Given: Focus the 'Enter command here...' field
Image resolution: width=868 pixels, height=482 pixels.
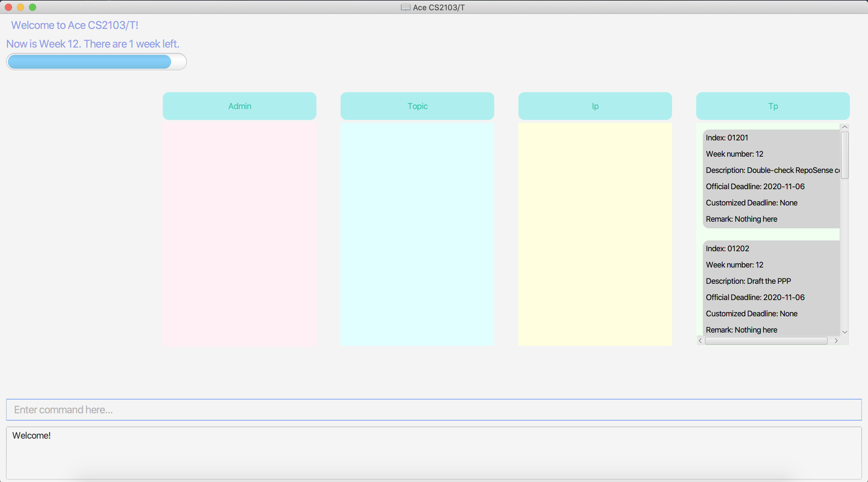Looking at the screenshot, I should [x=434, y=410].
